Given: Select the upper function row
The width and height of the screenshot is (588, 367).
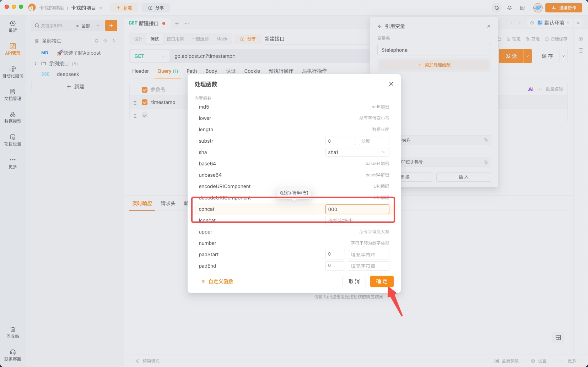Looking at the screenshot, I should pos(294,232).
